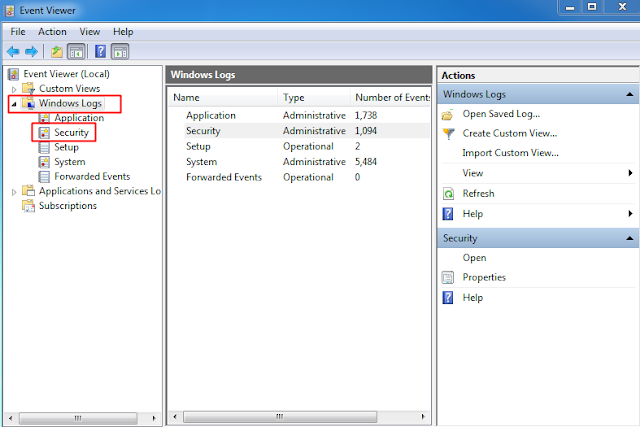This screenshot has width=640, height=427.
Task: Click Create Custom View... action
Action: [x=509, y=133]
